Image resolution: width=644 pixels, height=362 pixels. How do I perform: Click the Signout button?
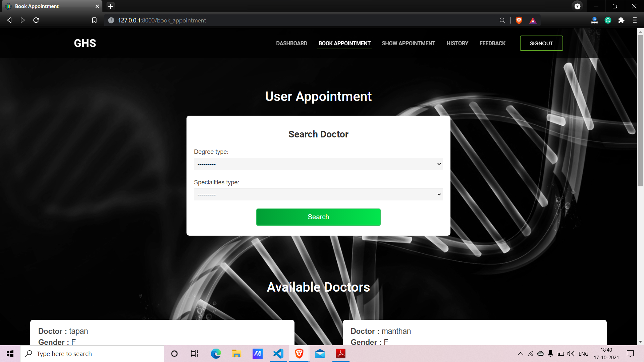click(541, 43)
